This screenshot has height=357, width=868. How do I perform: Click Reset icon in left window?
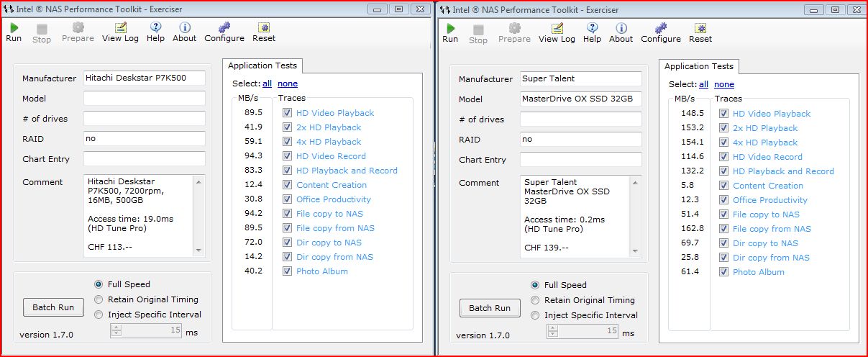(264, 27)
